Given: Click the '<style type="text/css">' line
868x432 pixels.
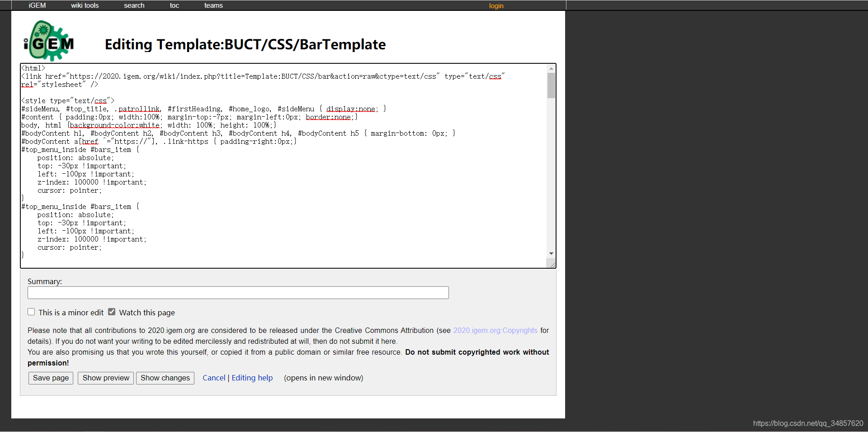Looking at the screenshot, I should tap(68, 101).
